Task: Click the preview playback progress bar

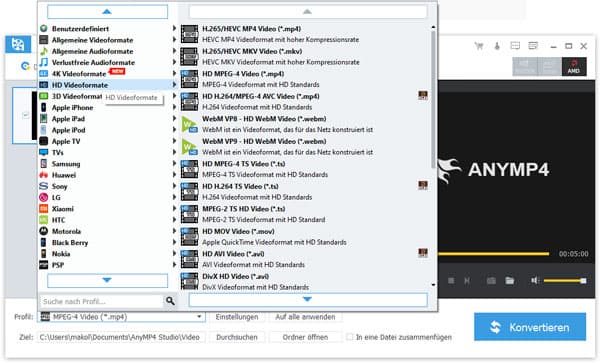Action: pyautogui.click(x=494, y=254)
